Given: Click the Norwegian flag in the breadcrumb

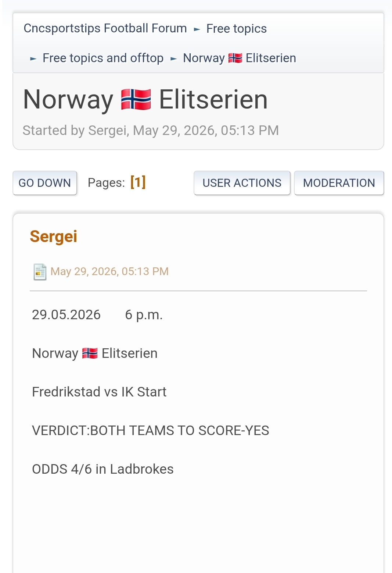Looking at the screenshot, I should pos(235,58).
